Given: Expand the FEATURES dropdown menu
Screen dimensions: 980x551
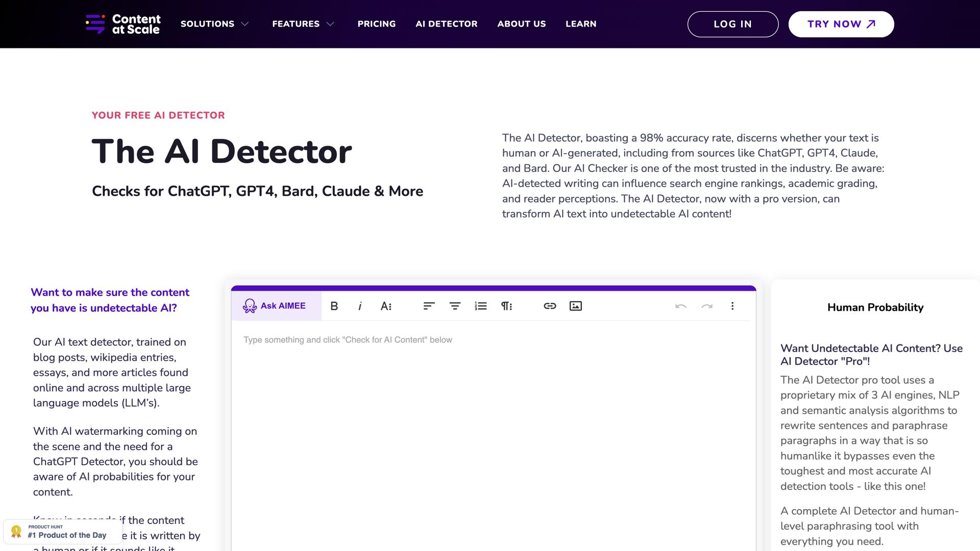Looking at the screenshot, I should [303, 24].
